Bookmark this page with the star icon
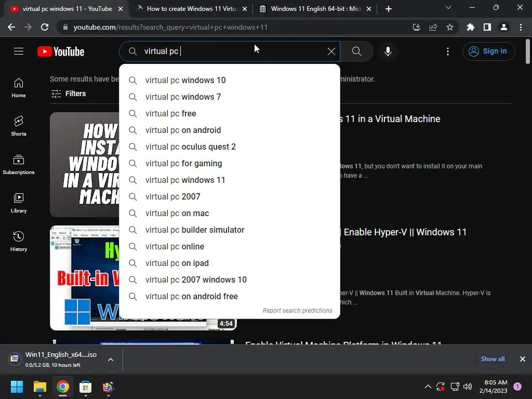The image size is (532, 399). pos(450,27)
